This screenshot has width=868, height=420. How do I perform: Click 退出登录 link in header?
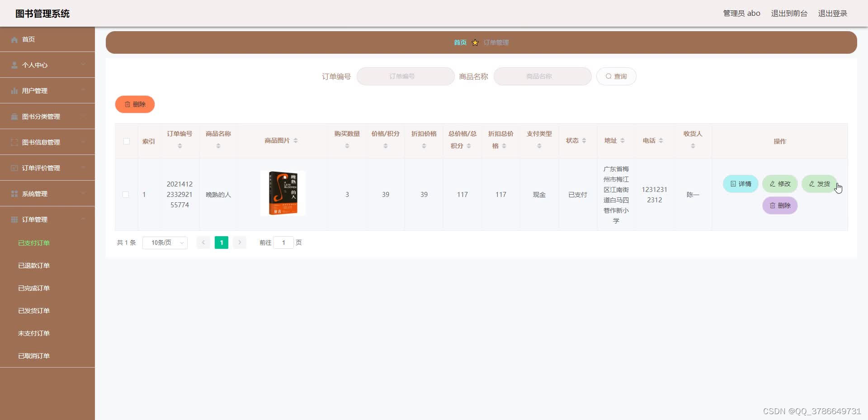[832, 13]
